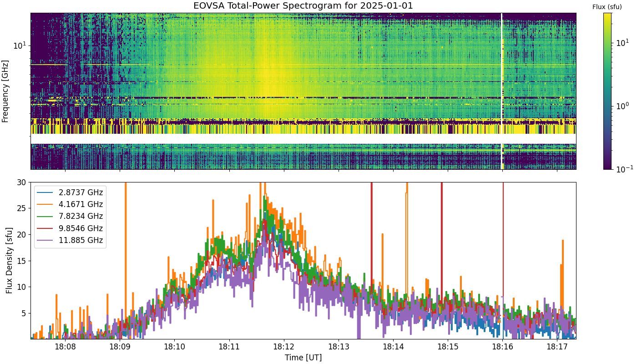The image size is (637, 364).
Task: Click the 18:08 time tick label
Action: coord(65,347)
